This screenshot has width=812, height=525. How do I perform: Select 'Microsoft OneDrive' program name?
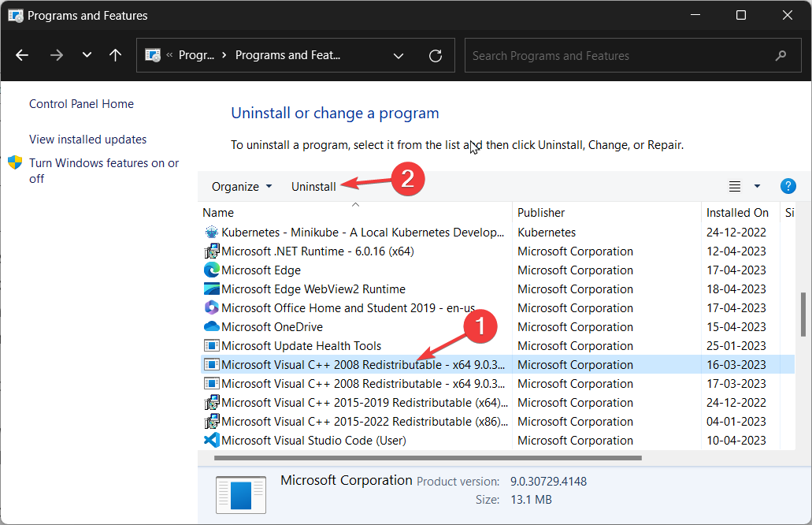[272, 327]
